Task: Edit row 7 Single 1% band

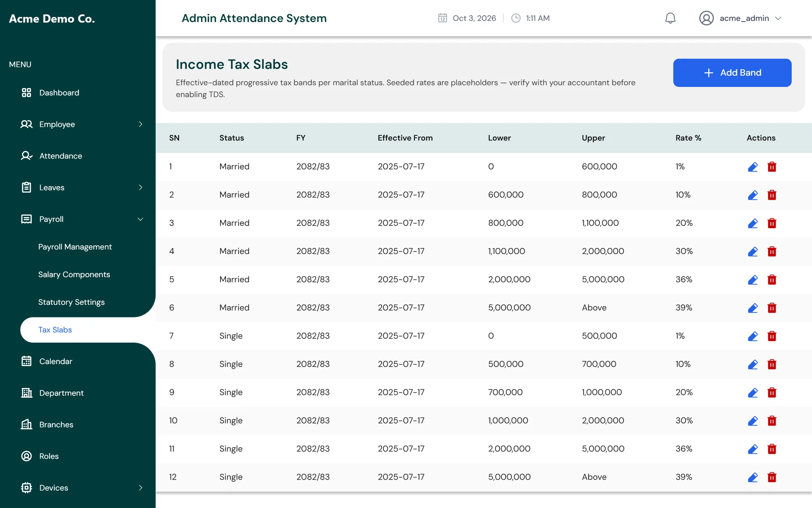Action: click(753, 336)
